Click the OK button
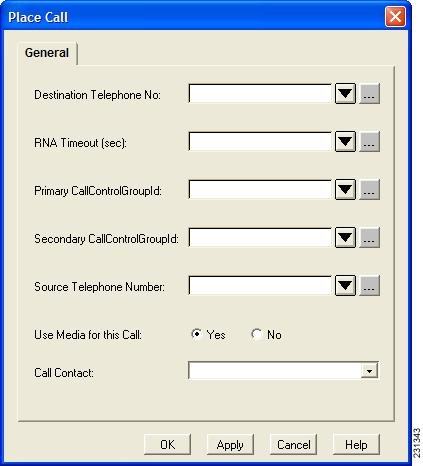 tap(167, 444)
